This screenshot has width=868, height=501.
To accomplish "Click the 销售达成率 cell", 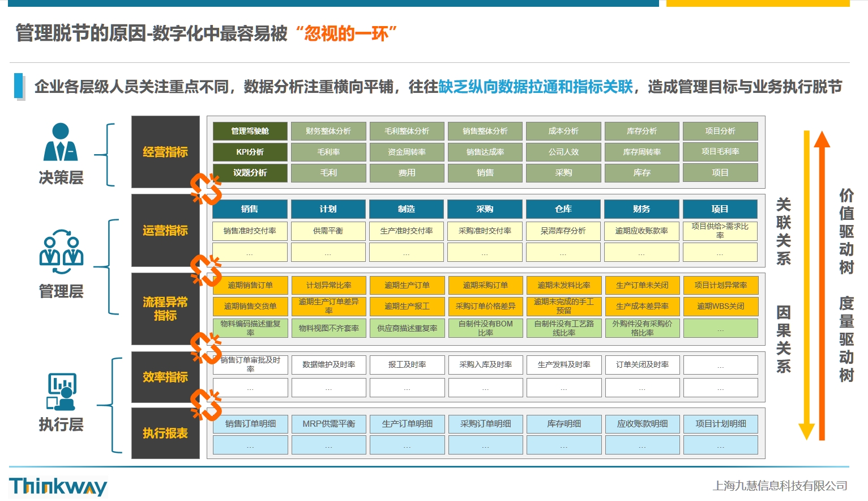I will (485, 152).
